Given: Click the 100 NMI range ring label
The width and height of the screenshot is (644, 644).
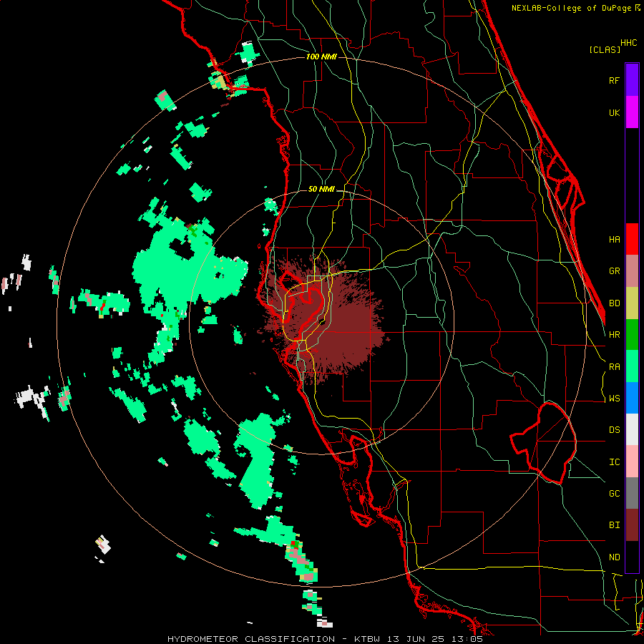Looking at the screenshot, I should [321, 57].
